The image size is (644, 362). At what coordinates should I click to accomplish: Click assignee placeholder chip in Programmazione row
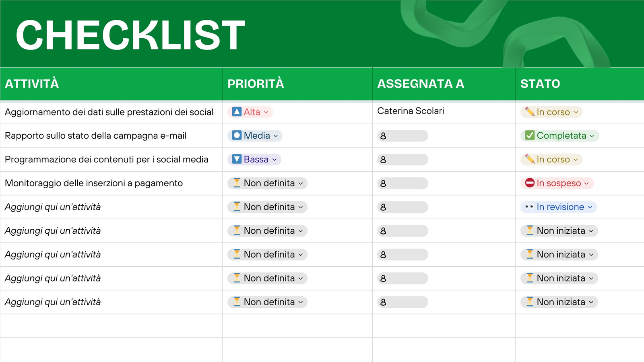[402, 160]
